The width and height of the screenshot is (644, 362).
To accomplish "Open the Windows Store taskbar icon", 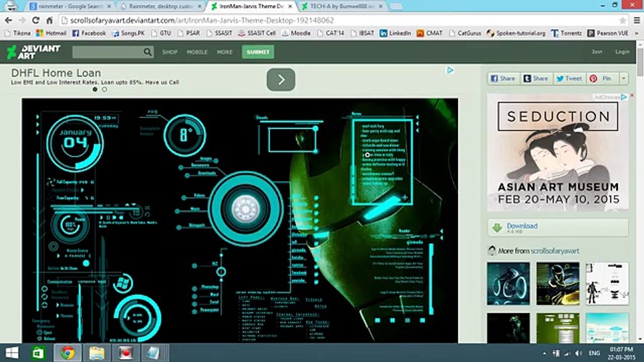I will point(39,352).
